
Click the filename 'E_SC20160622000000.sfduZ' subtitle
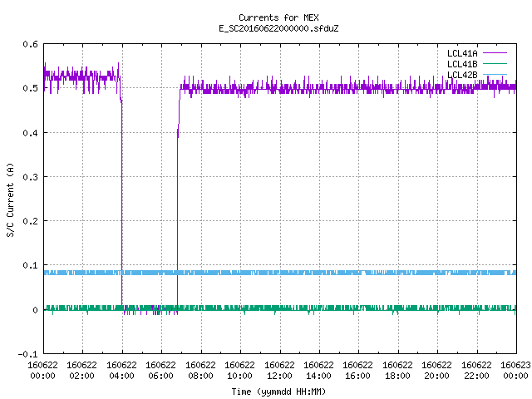[278, 28]
